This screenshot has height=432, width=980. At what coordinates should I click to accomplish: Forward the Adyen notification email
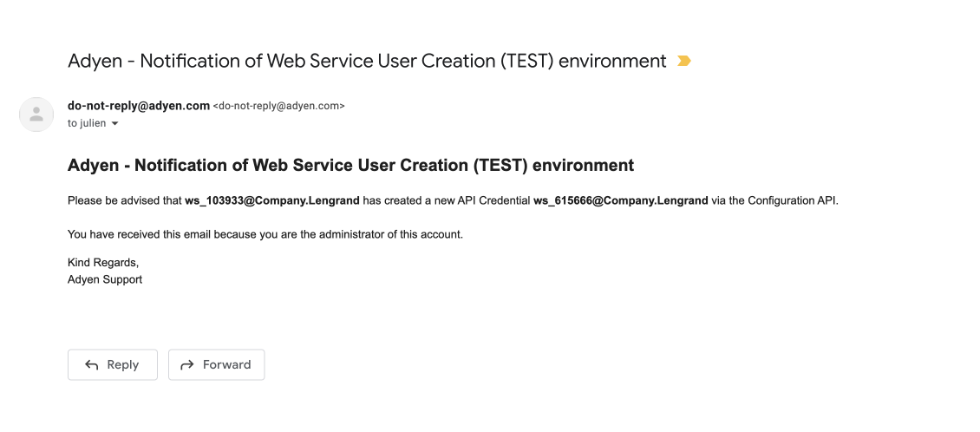point(216,364)
